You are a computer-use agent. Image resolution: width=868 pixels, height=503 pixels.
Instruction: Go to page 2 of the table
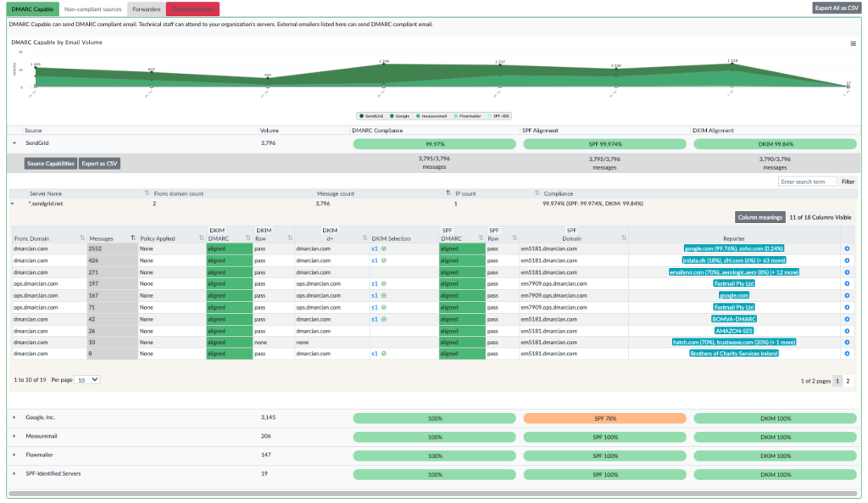(x=848, y=381)
